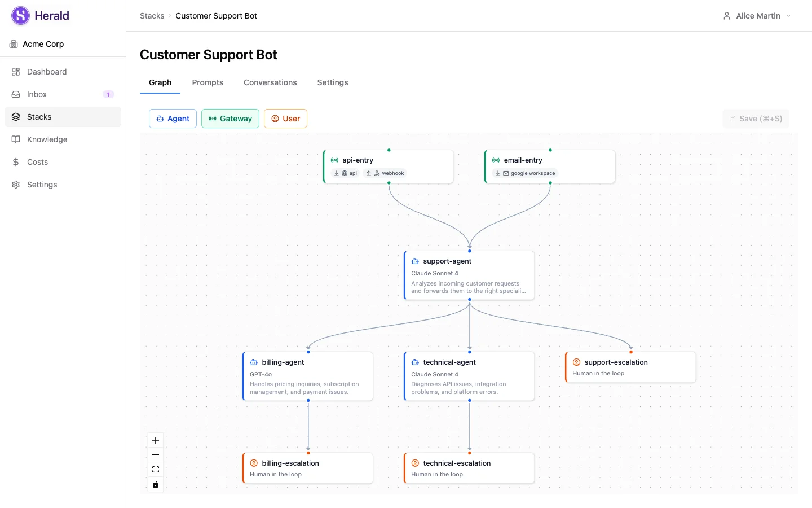The image size is (812, 508).
Task: Open the Knowledge book icon
Action: (16, 139)
